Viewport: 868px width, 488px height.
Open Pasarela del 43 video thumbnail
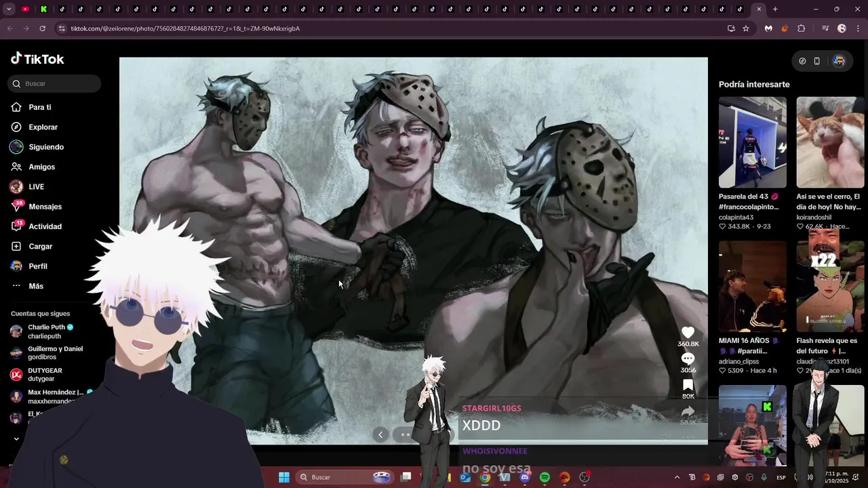click(753, 142)
